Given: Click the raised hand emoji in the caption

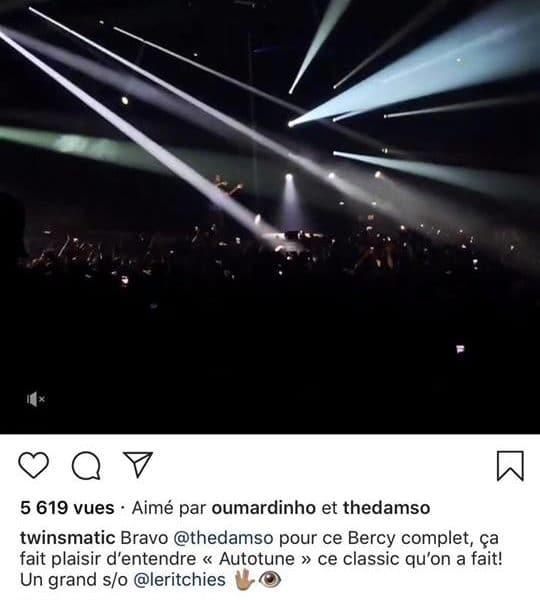Looking at the screenshot, I should (245, 579).
